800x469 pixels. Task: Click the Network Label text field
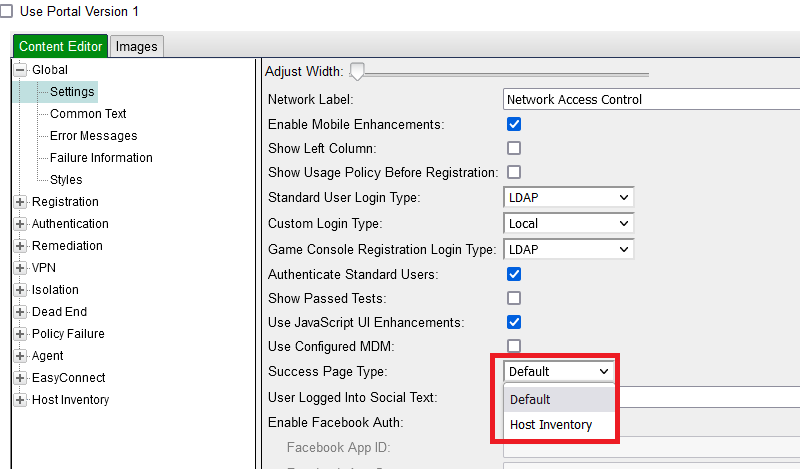click(650, 100)
